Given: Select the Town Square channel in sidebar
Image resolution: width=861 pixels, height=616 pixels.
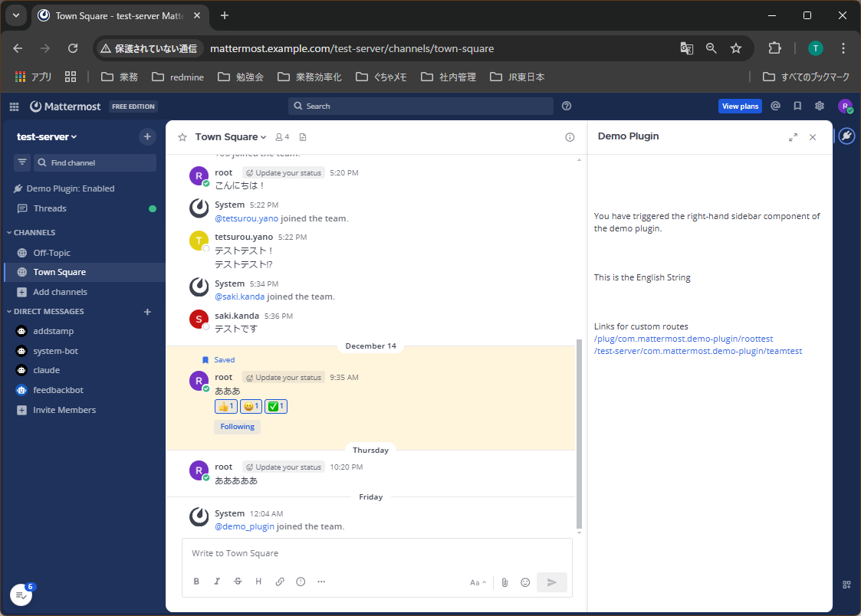Looking at the screenshot, I should tap(84, 272).
